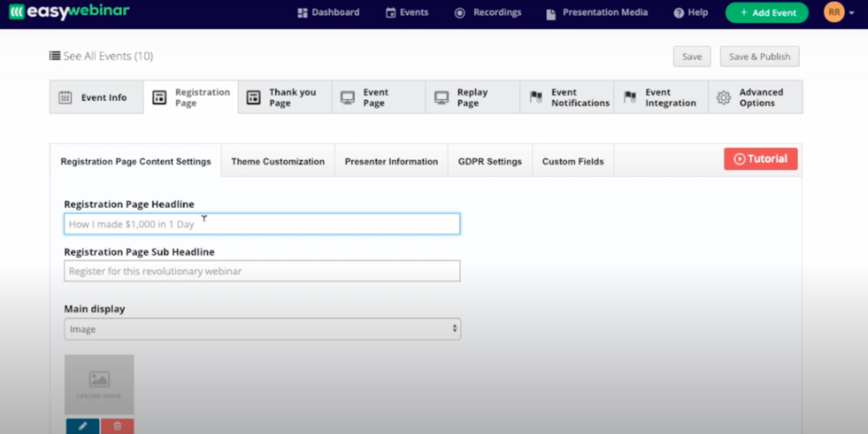
Task: Click the upload image thumbnail placeholder
Action: [x=99, y=385]
